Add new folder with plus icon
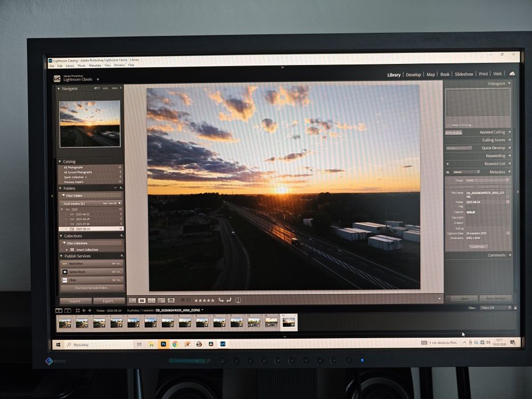Image resolution: width=532 pixels, height=399 pixels. tap(121, 188)
